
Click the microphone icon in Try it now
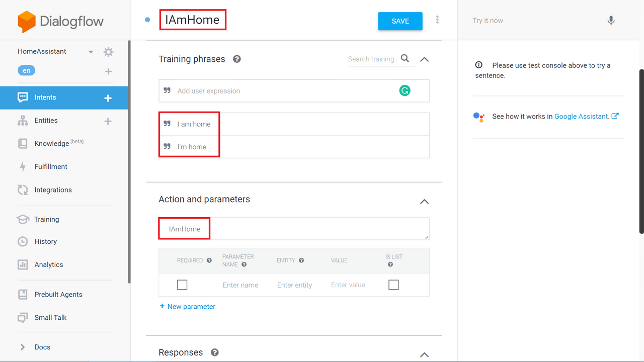pyautogui.click(x=611, y=21)
